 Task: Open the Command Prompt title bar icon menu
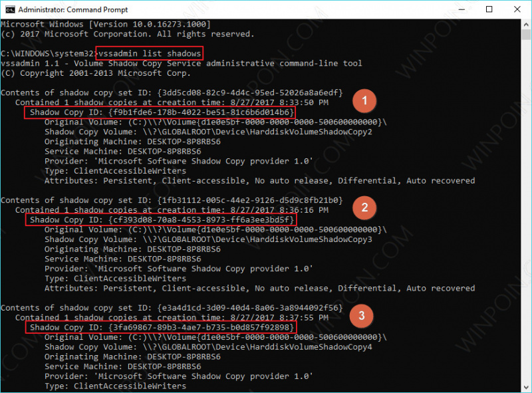click(9, 10)
